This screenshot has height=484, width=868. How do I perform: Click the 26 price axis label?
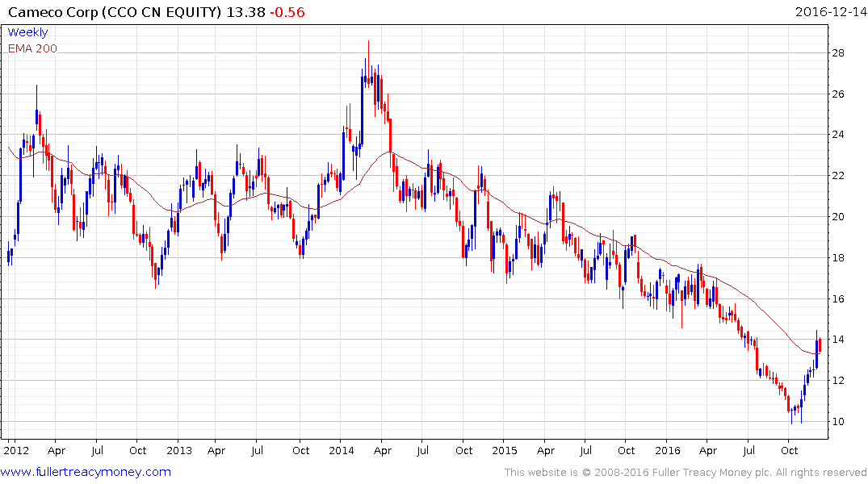pos(838,94)
